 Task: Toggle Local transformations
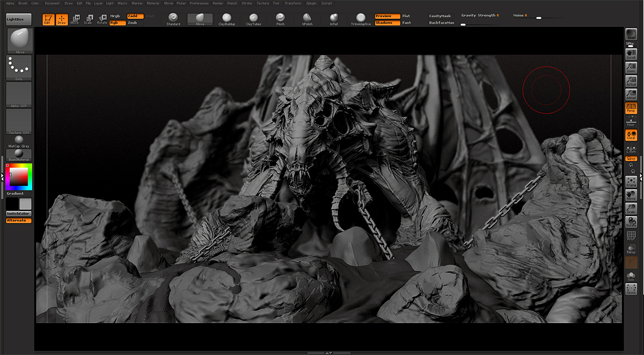631,135
